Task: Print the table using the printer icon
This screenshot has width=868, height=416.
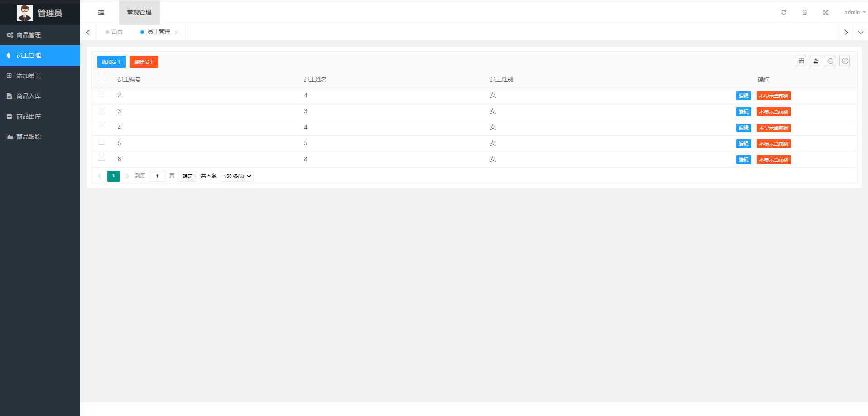Action: click(x=830, y=61)
